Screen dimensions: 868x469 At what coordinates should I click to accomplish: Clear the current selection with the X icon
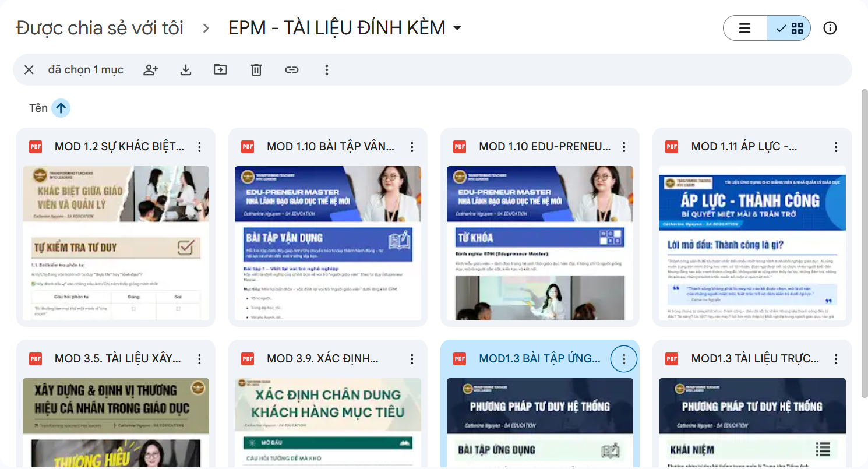click(x=29, y=70)
